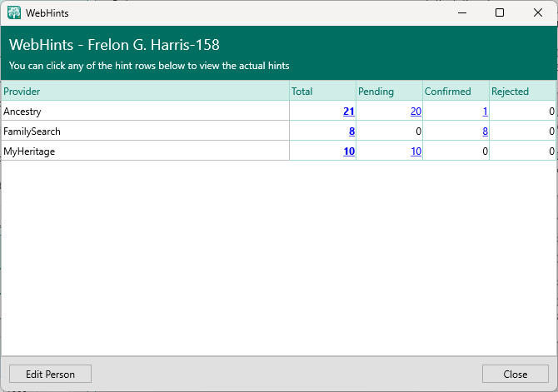Open the 1 confirmed Ancestry hint
Viewport: 558px width, 392px height.
485,111
